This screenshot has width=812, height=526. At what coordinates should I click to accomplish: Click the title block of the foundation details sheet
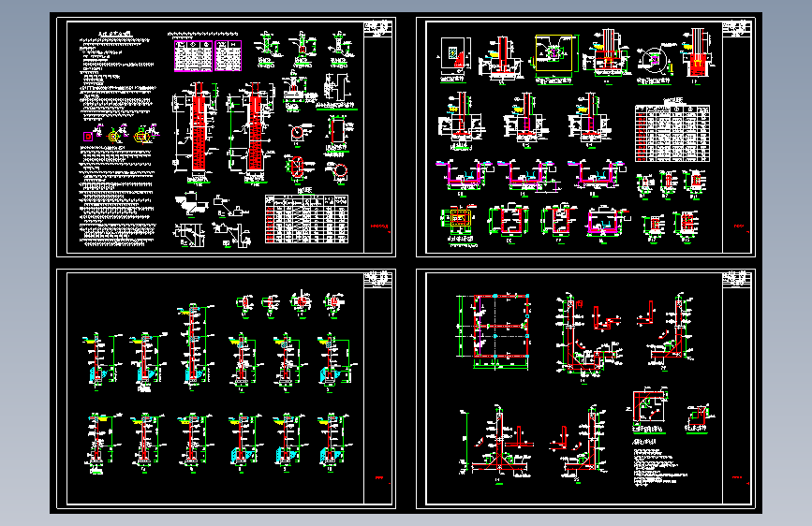(x=737, y=29)
